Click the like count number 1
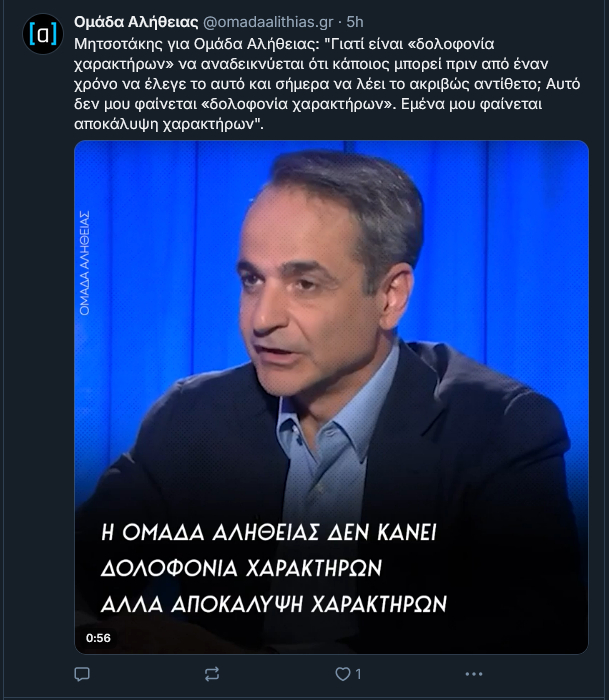Screen dimensions: 609x700 tap(359, 674)
